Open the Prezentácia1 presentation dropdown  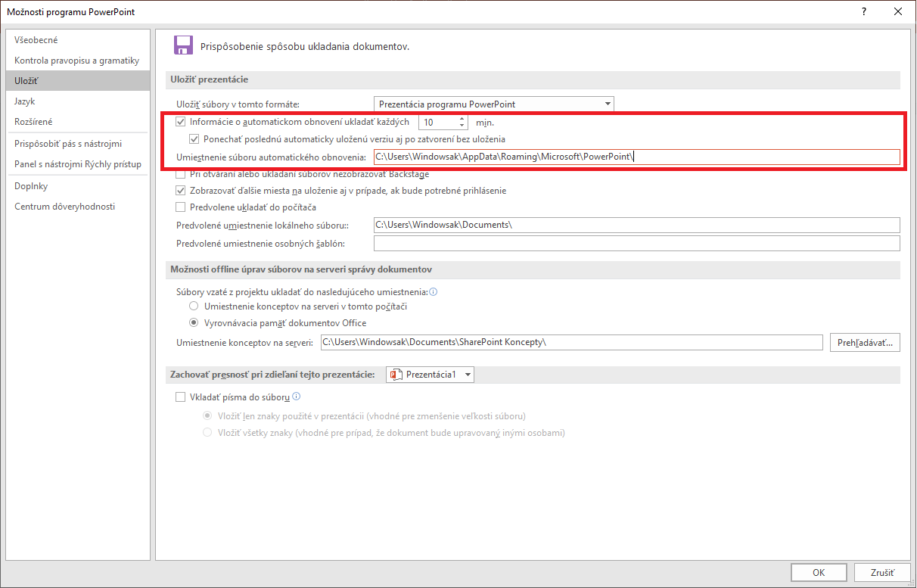tap(430, 375)
